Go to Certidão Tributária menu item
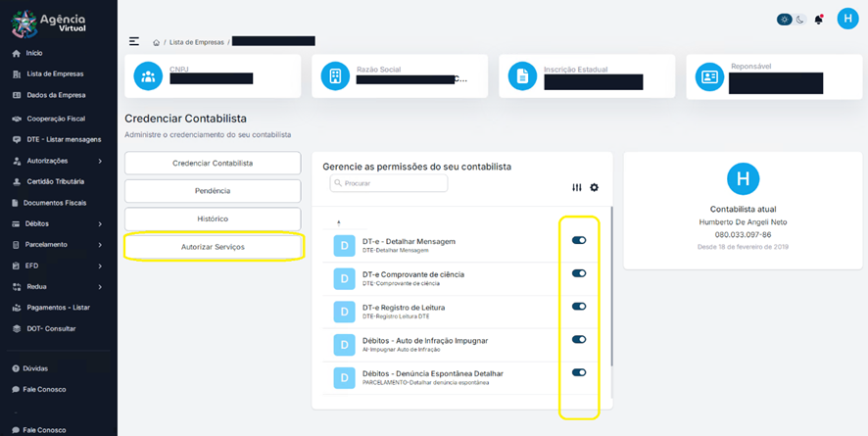 point(55,181)
